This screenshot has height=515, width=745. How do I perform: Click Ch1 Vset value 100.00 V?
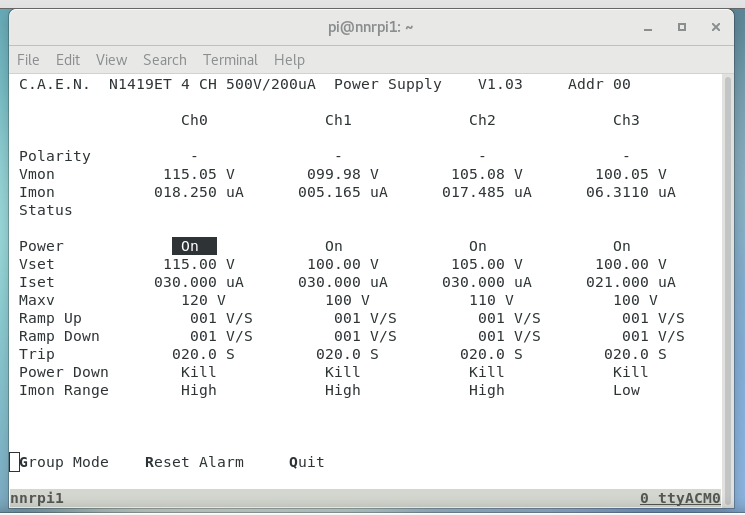point(343,264)
